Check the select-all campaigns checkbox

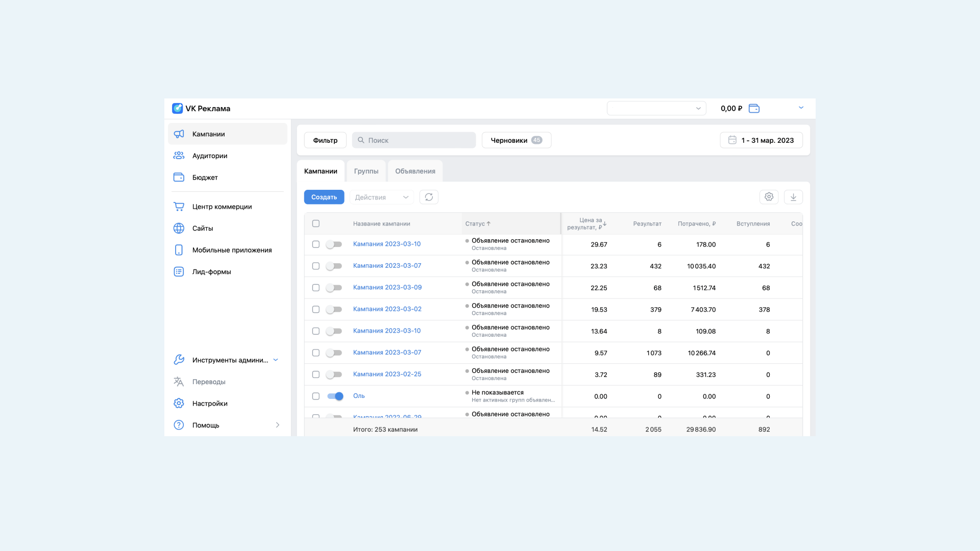pyautogui.click(x=316, y=223)
